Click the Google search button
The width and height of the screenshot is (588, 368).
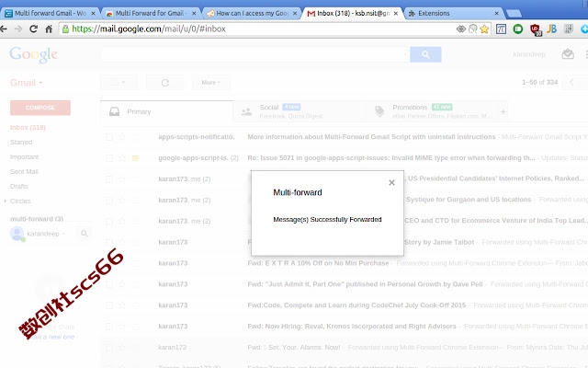(x=425, y=54)
